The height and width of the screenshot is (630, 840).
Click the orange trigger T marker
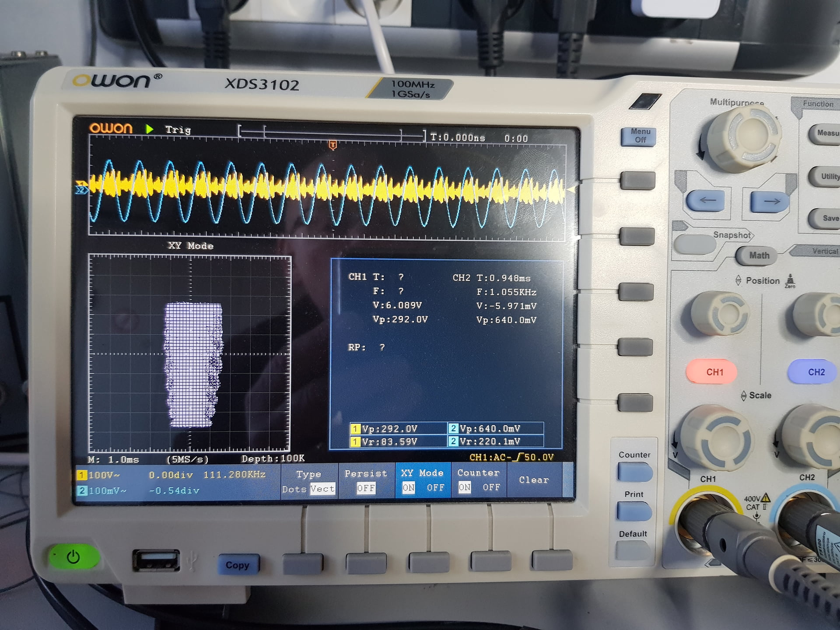pyautogui.click(x=332, y=145)
